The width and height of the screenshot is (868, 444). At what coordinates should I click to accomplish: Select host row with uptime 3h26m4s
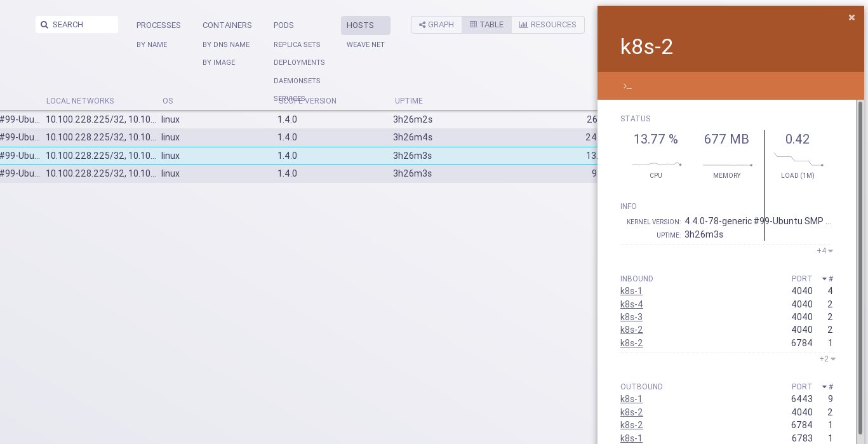(x=298, y=137)
